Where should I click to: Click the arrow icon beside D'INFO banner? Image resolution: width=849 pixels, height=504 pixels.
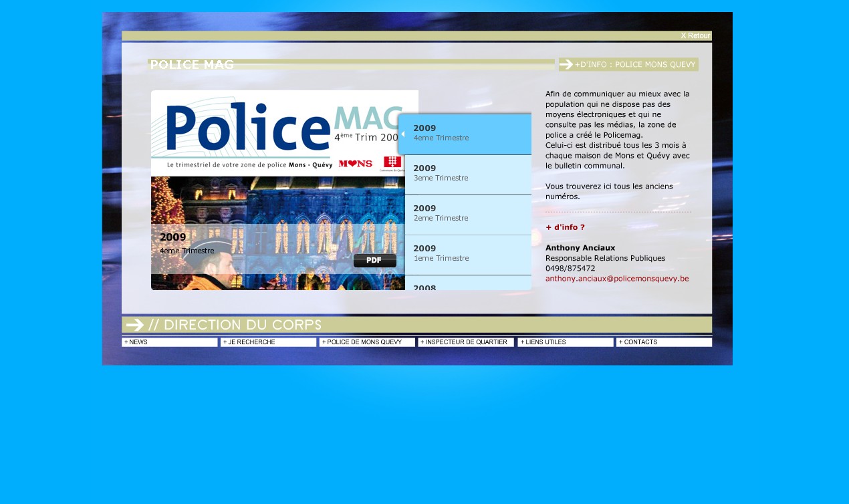(566, 64)
